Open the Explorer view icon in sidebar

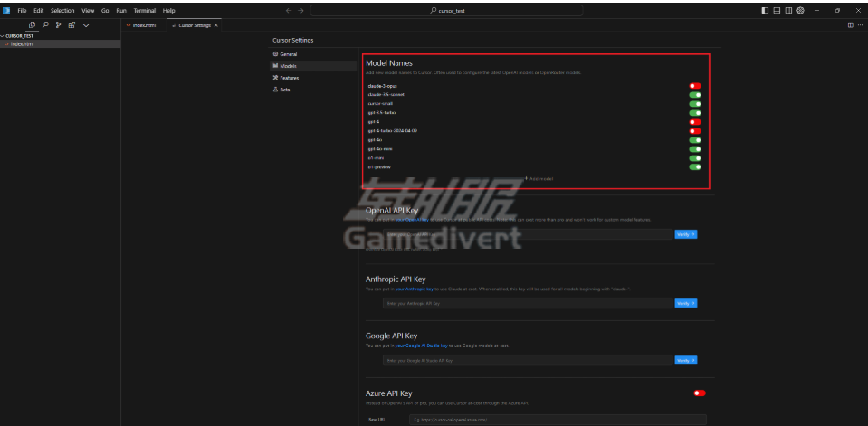coord(33,25)
